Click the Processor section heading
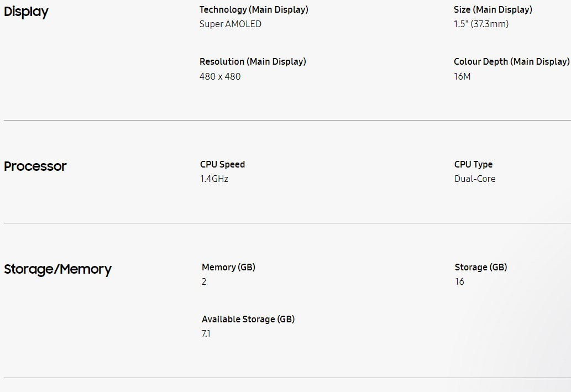 (x=35, y=166)
